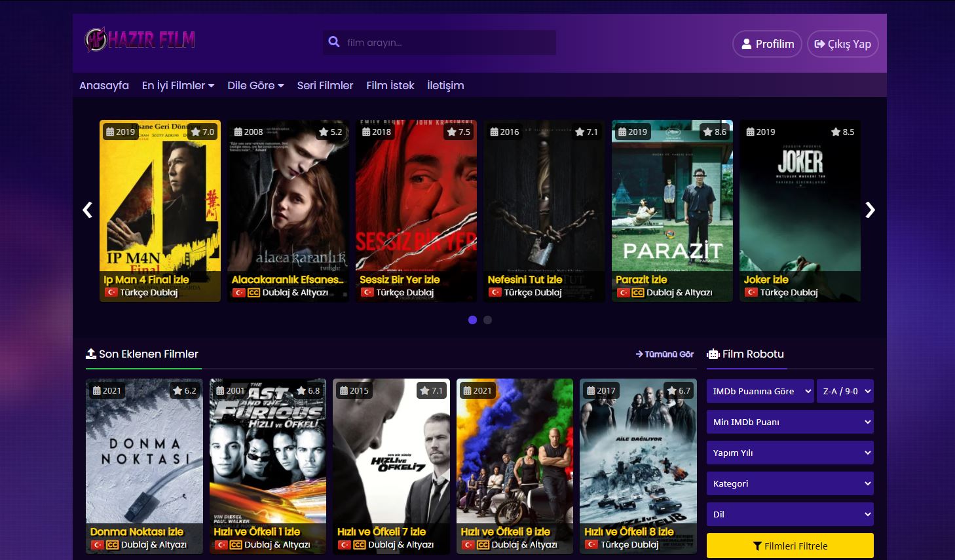The width and height of the screenshot is (955, 560).
Task: Click the CC subtitle icon on Parazit
Action: click(x=638, y=293)
